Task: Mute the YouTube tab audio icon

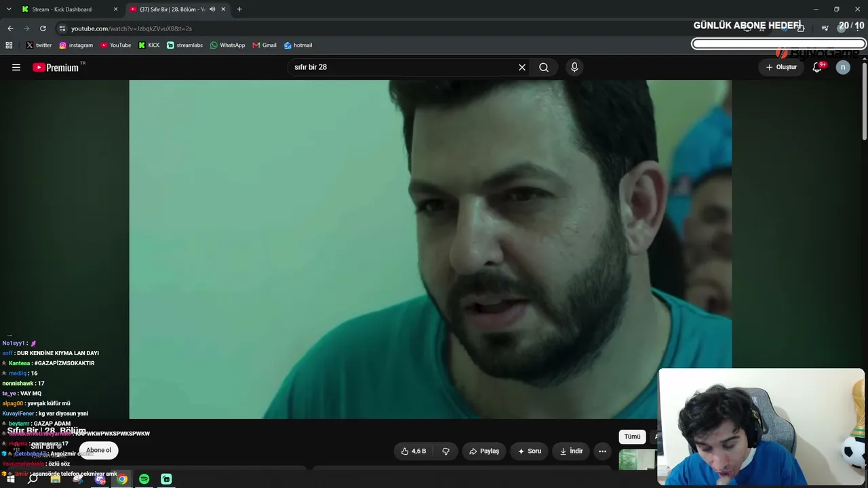Action: click(x=212, y=9)
